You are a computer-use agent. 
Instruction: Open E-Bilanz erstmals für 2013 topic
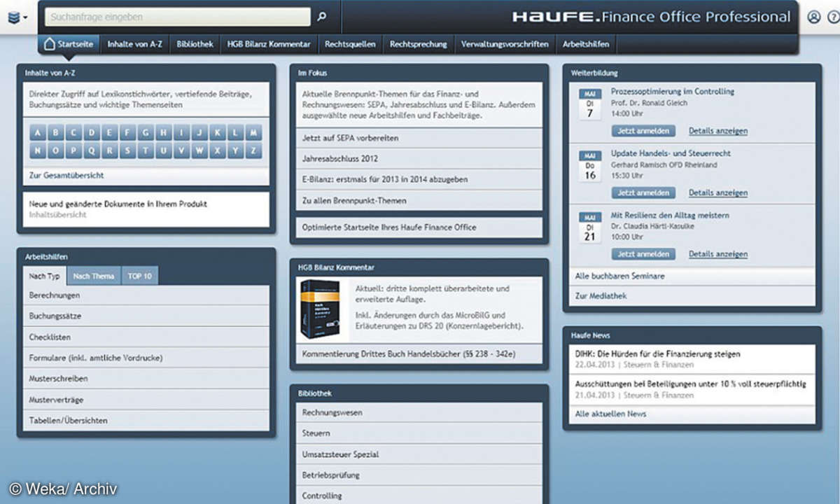click(x=419, y=179)
